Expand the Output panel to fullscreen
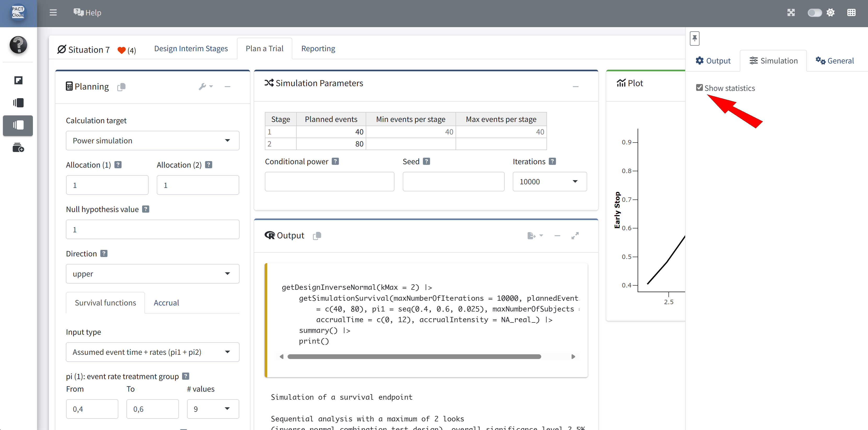The width and height of the screenshot is (868, 430). click(575, 236)
